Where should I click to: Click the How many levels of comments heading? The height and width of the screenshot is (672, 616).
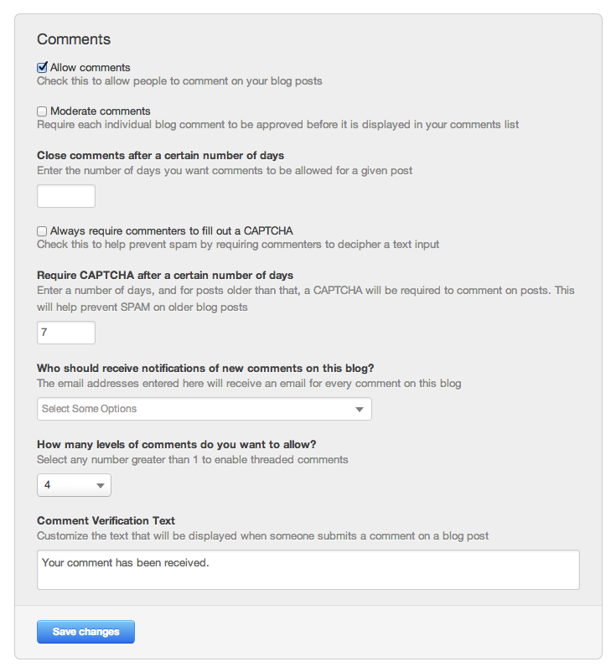click(176, 444)
